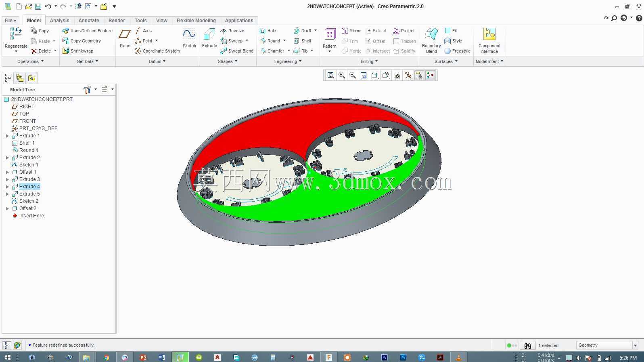Click the Undo icon

click(x=48, y=6)
